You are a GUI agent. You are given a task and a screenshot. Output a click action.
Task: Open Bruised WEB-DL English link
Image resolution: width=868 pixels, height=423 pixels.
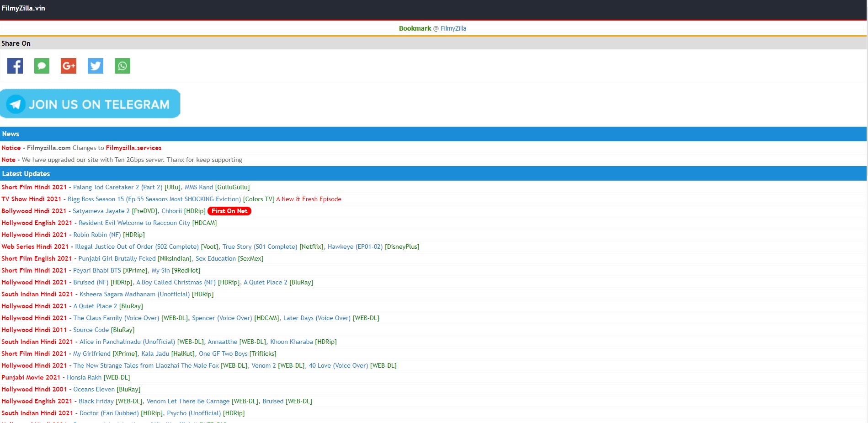273,401
